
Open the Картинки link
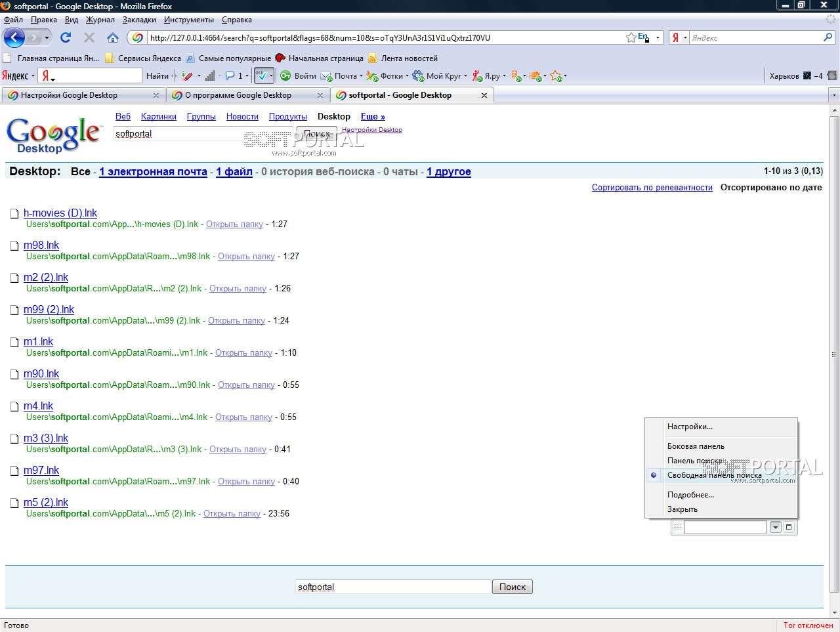click(159, 117)
